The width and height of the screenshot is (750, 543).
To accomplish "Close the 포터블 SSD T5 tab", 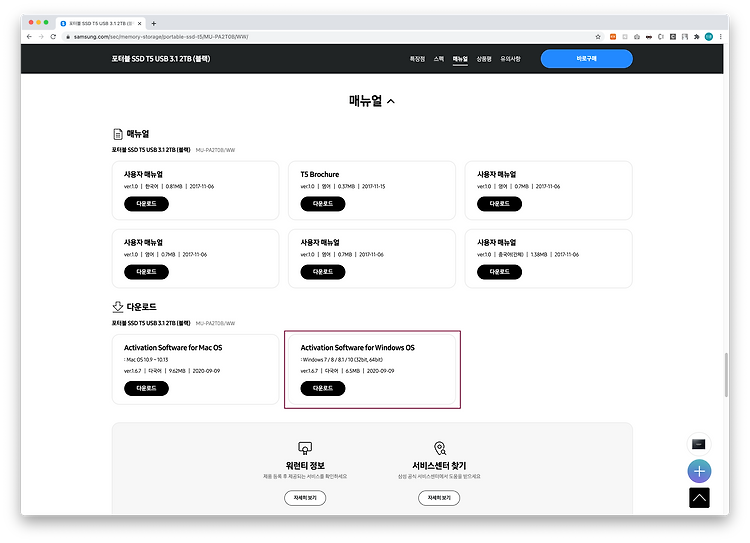I will click(139, 23).
